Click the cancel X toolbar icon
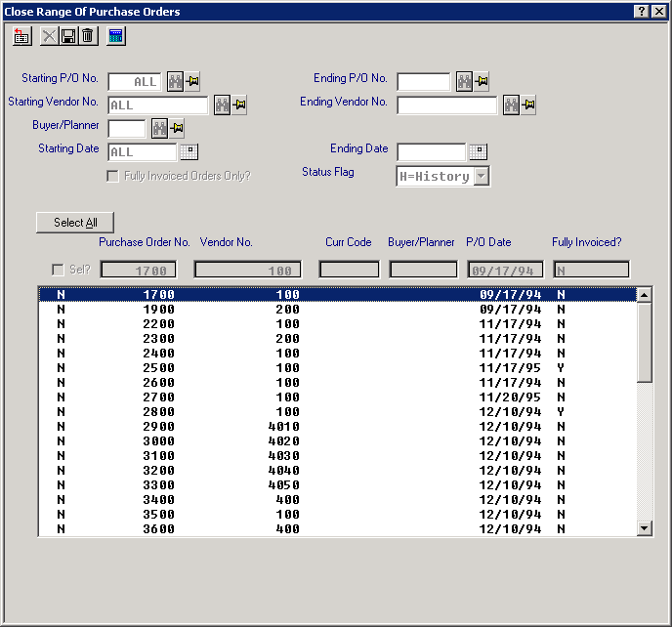Screen dimensions: 672x627 click(x=49, y=36)
